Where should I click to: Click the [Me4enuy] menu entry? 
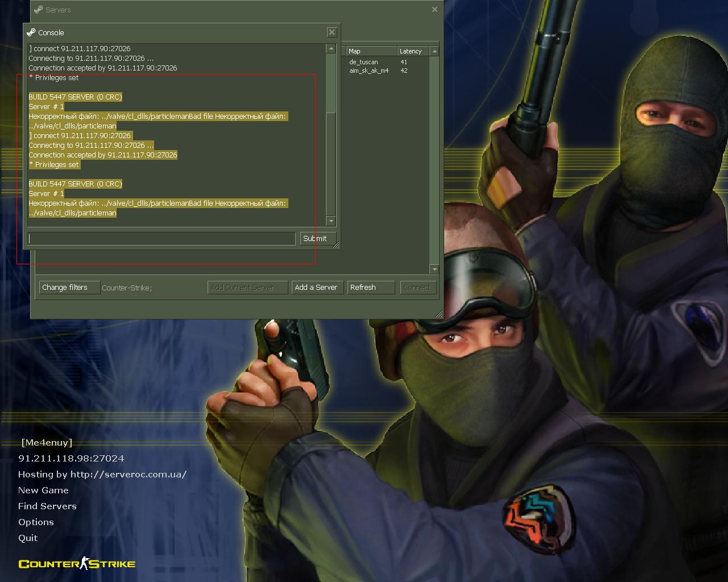coord(47,443)
